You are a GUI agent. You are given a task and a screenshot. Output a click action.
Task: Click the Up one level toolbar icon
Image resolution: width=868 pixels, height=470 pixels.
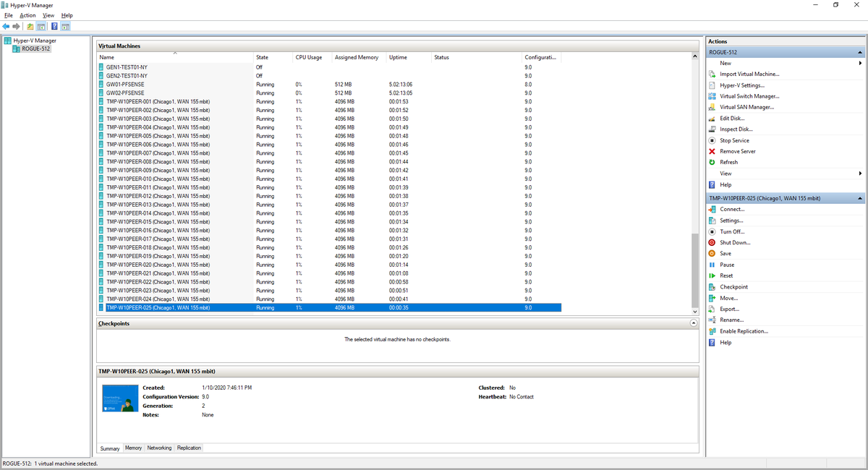(31, 27)
